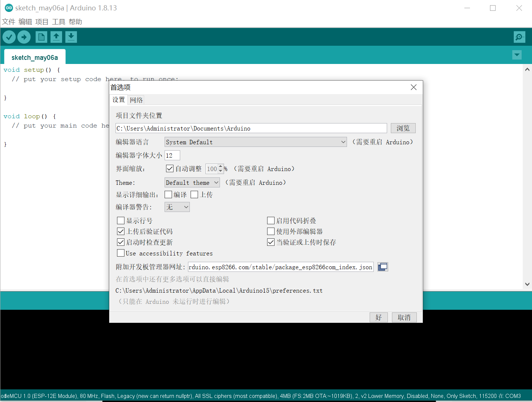Open the preferences.txt file path link
The image size is (532, 402).
[219, 290]
